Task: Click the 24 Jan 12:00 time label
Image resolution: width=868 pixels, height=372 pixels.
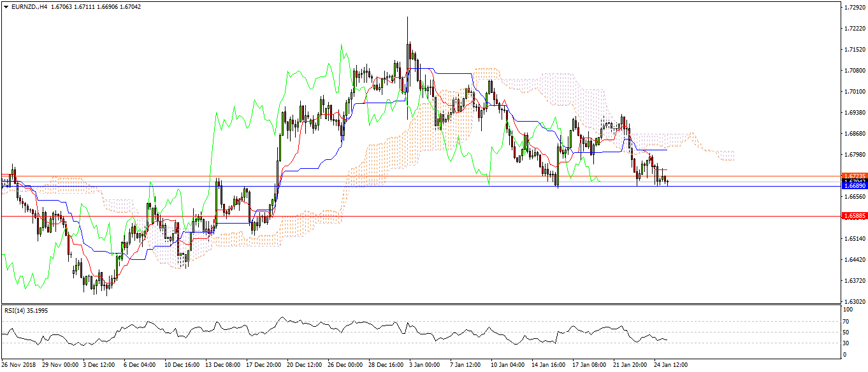Action: click(x=669, y=366)
